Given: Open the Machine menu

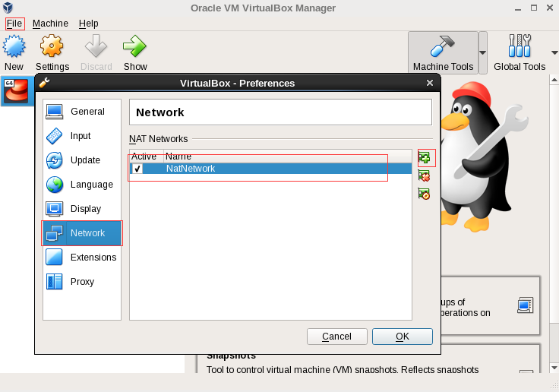Looking at the screenshot, I should click(50, 24).
